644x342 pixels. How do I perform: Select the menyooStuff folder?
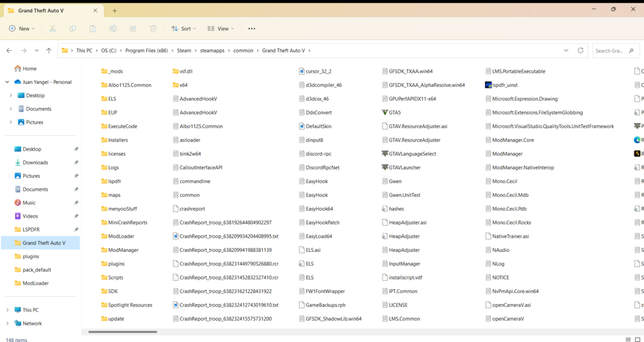(x=118, y=209)
